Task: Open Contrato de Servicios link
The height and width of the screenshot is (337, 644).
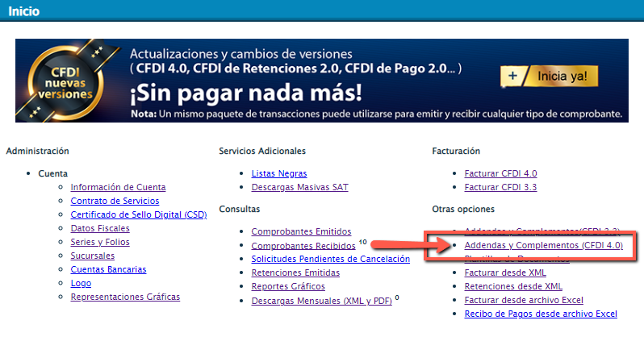Action: coord(115,201)
